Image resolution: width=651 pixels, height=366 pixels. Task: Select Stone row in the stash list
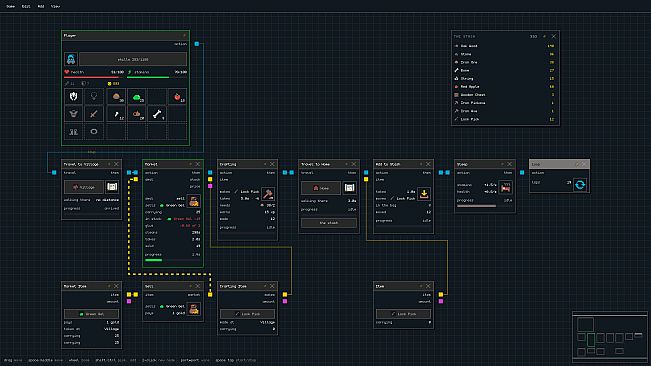(505, 54)
